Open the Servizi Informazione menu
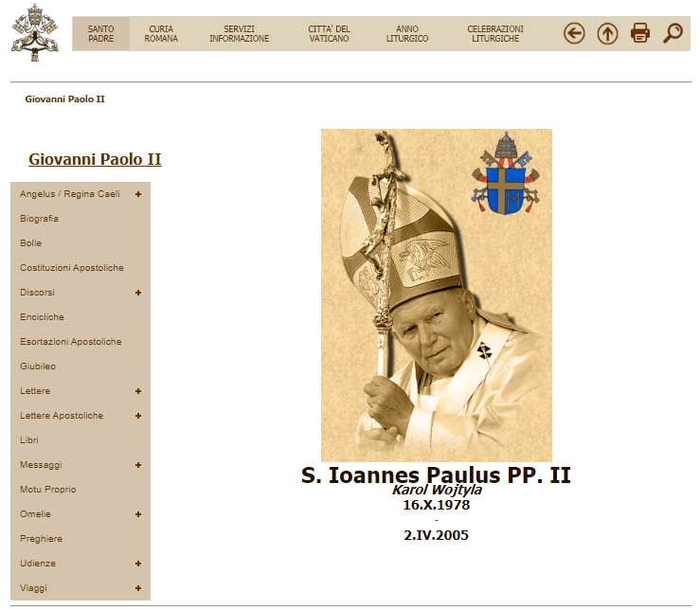 240,33
